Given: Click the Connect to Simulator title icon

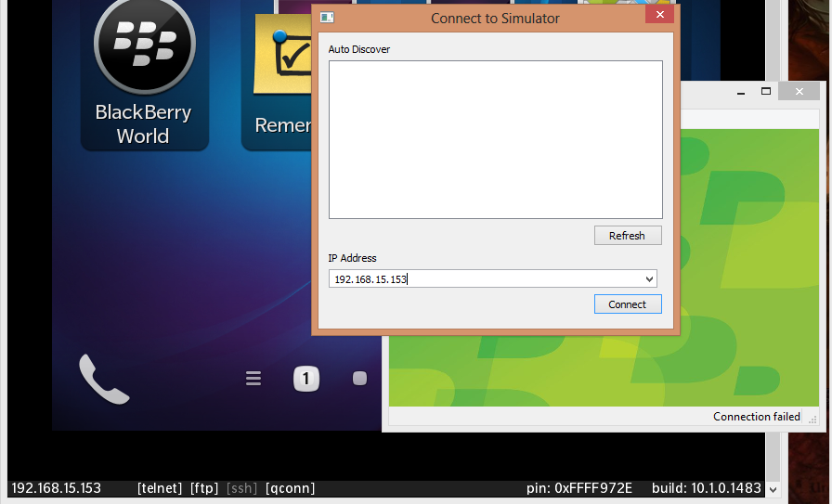Looking at the screenshot, I should 328,18.
